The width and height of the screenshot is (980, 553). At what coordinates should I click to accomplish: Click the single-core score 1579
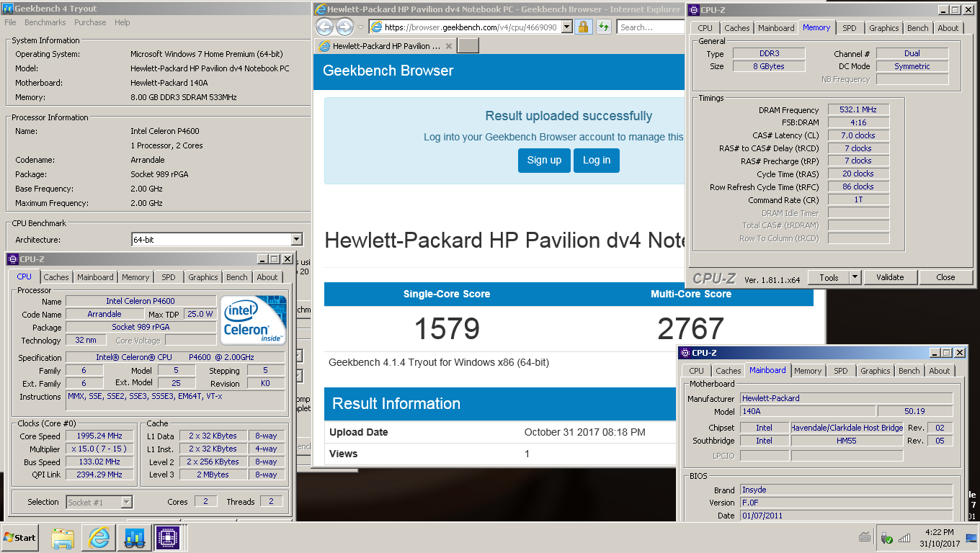point(447,328)
